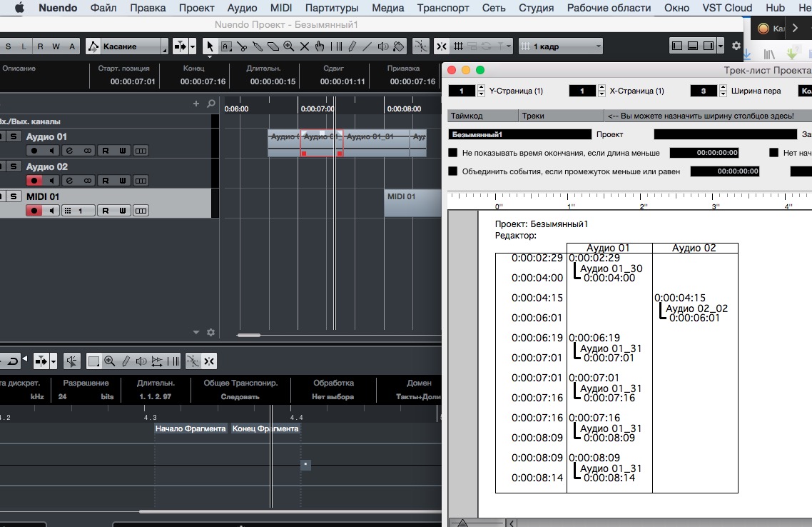Toggle Monitor on MIDI 01 track
The height and width of the screenshot is (527, 812).
(x=51, y=211)
